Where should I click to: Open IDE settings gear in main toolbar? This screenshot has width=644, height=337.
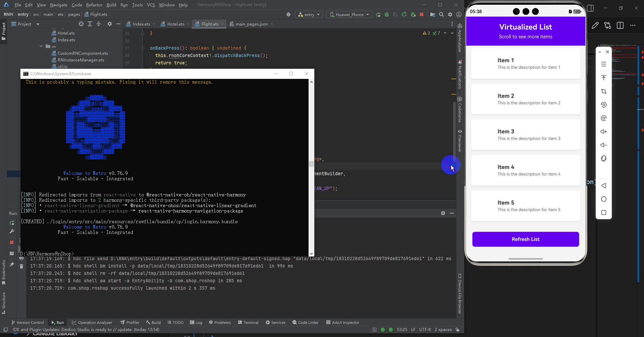[450, 14]
